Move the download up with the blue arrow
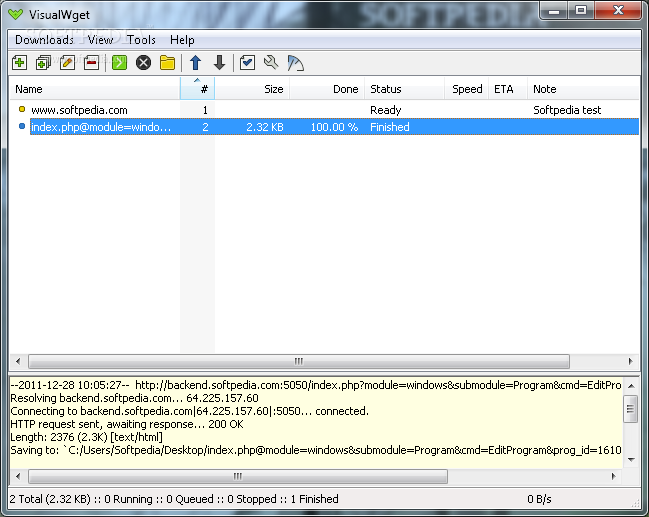649x517 pixels. click(x=195, y=63)
